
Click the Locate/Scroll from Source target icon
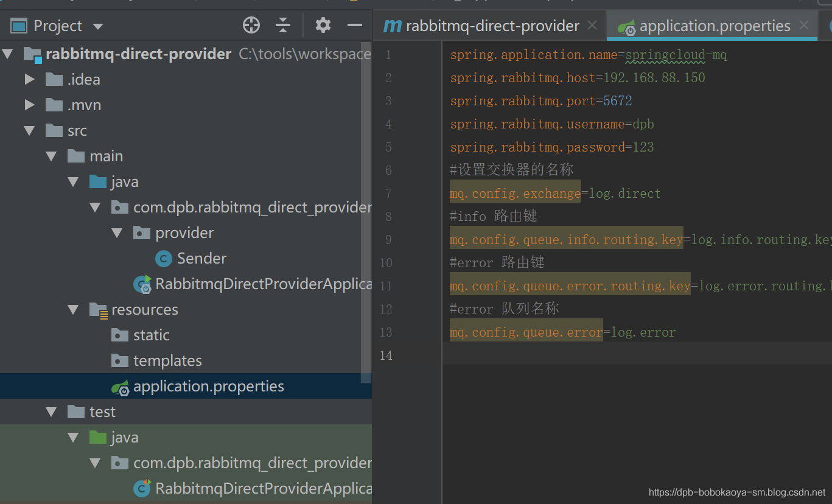click(251, 26)
